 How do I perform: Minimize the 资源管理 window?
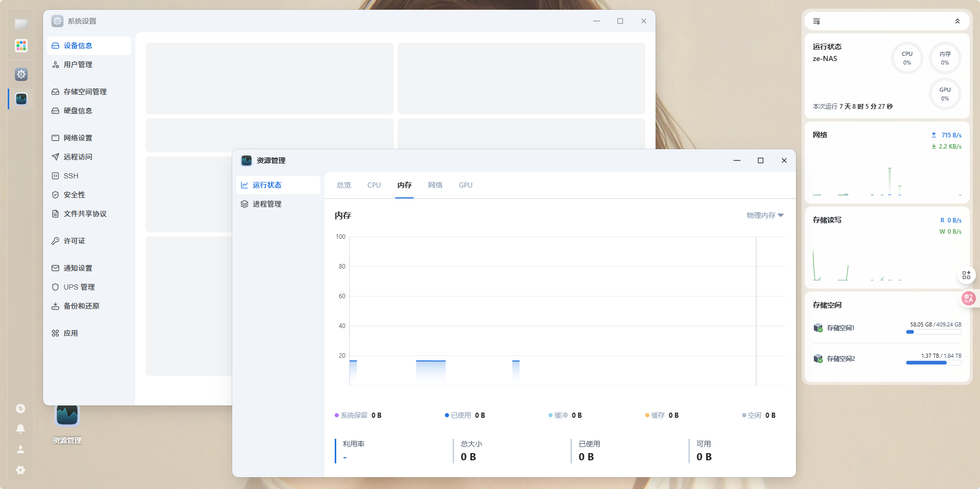click(737, 160)
